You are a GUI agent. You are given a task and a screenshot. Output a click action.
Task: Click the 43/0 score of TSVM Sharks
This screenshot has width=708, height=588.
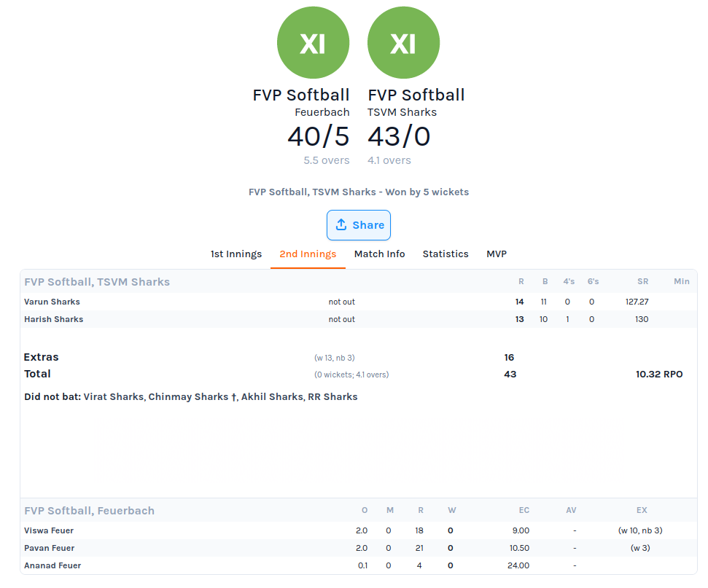pyautogui.click(x=399, y=136)
